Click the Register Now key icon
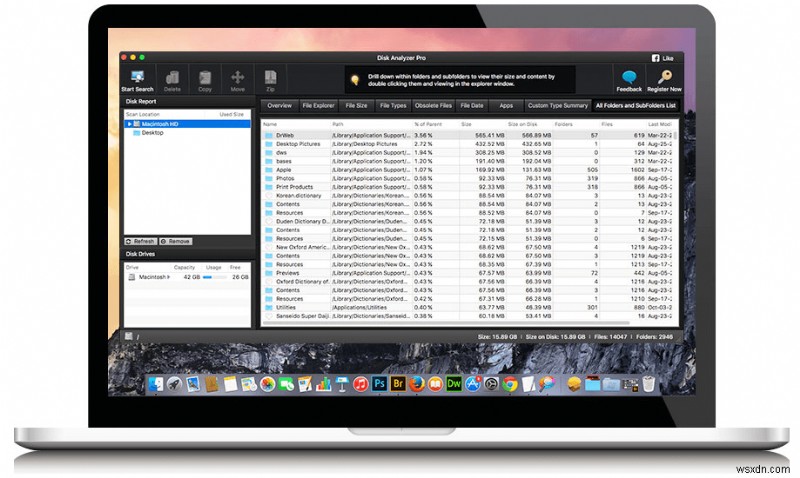 point(664,77)
